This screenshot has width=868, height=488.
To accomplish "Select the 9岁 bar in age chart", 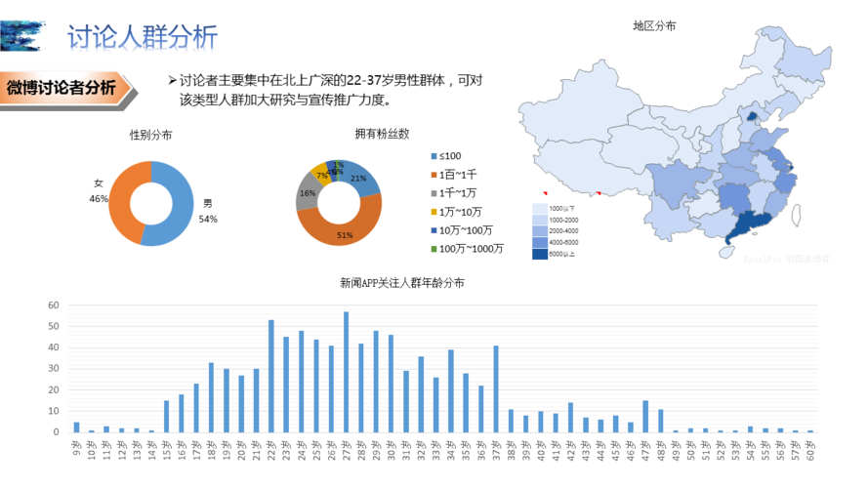I will (x=76, y=427).
